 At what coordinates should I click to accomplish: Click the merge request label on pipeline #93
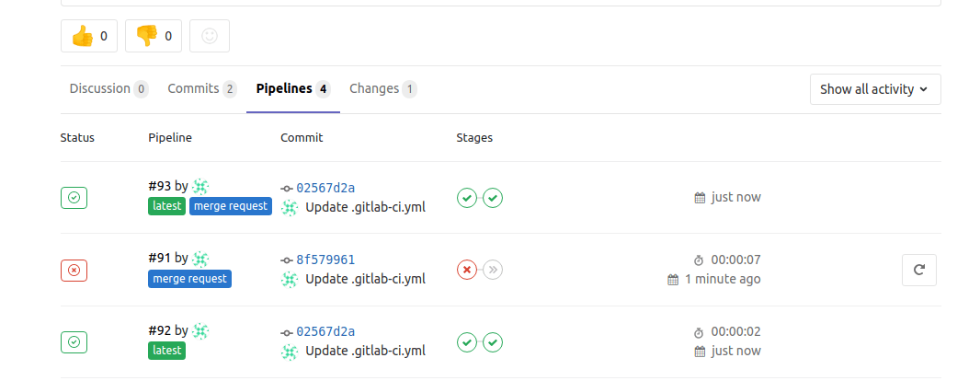tap(231, 206)
